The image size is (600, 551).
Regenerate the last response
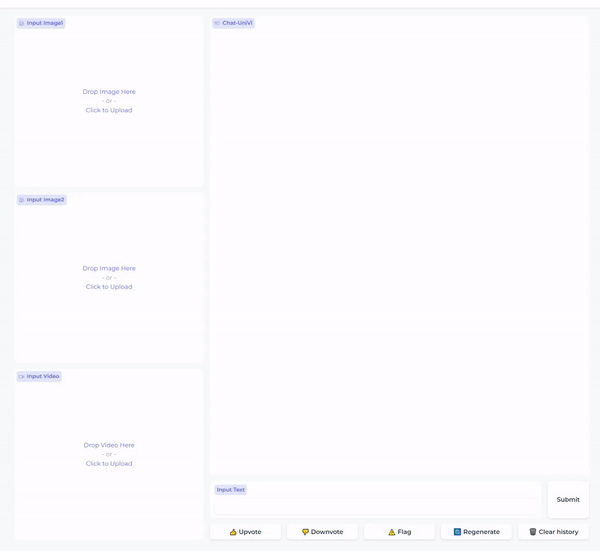click(476, 532)
